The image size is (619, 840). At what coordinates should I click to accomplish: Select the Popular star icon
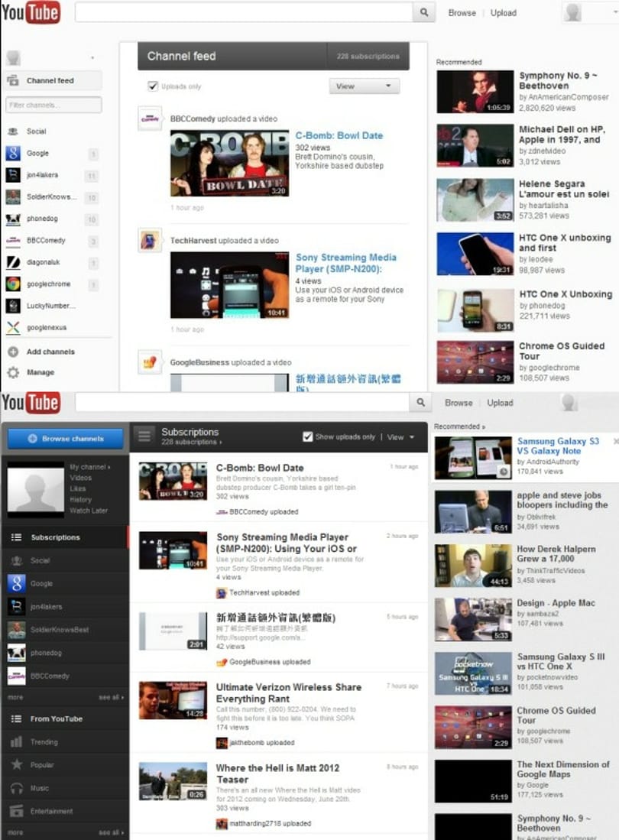pyautogui.click(x=17, y=765)
